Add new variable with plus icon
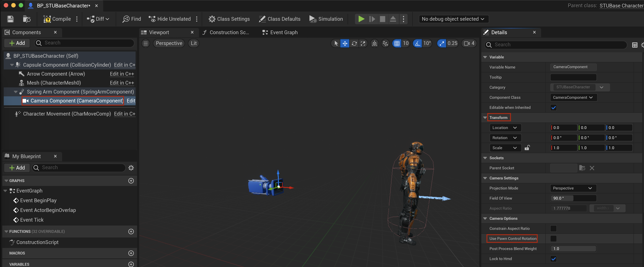644x267 pixels. tap(131, 264)
